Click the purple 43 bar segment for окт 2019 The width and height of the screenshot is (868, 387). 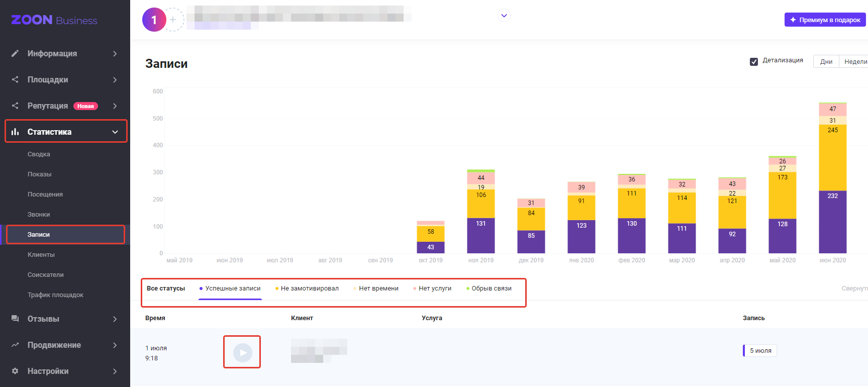click(431, 247)
